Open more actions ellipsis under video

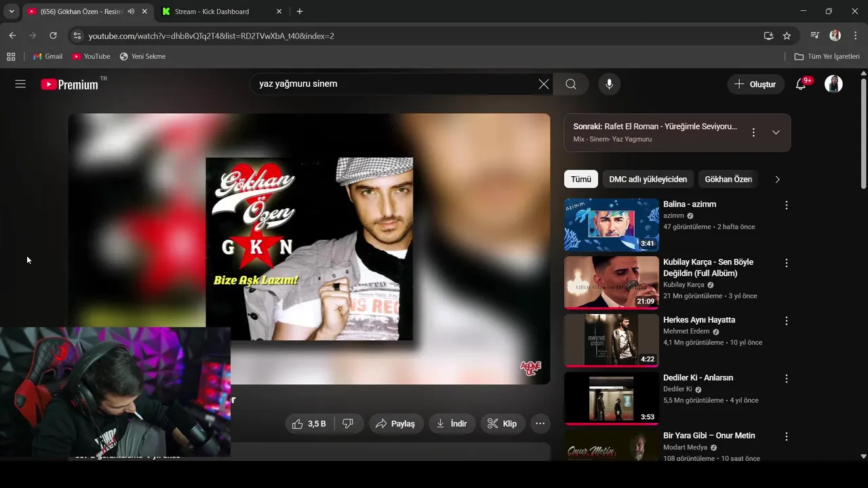[x=540, y=424]
